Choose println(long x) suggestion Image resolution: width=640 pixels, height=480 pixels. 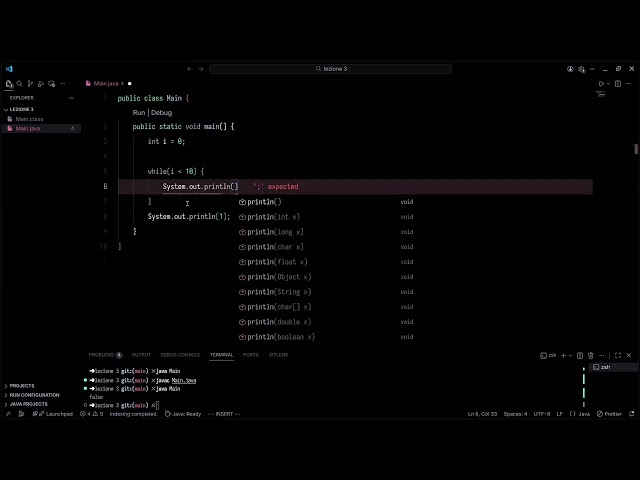327,232
